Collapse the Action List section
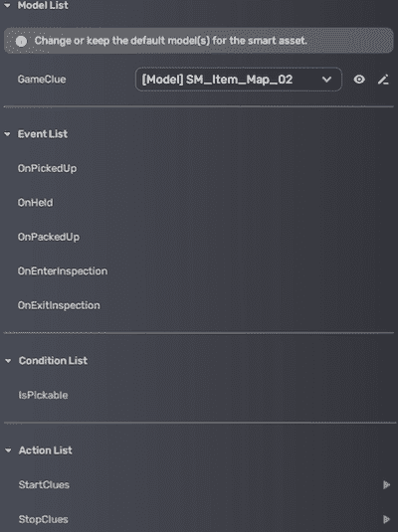 coord(8,450)
